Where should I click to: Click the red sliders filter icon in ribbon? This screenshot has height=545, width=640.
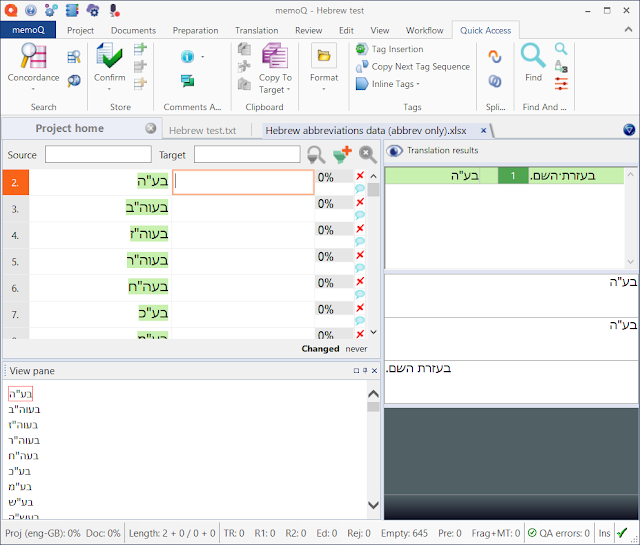pos(561,84)
